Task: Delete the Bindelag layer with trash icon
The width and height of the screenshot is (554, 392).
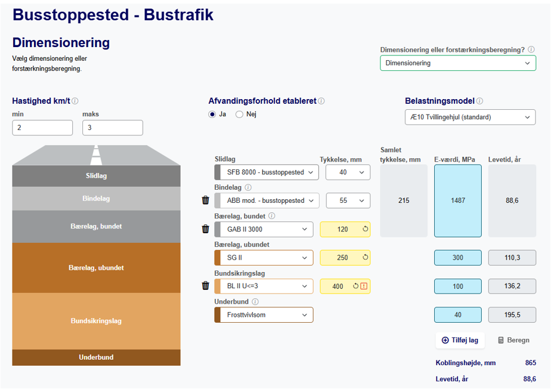Action: (206, 200)
